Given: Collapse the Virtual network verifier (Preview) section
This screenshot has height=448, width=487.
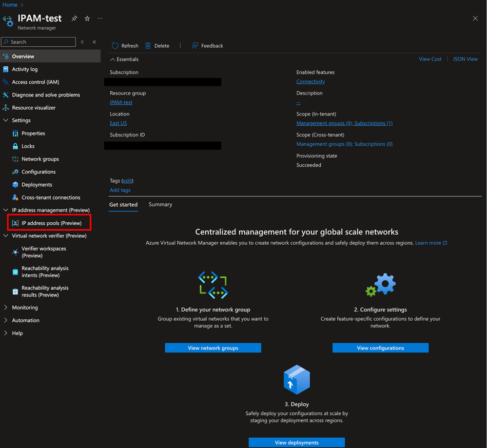Looking at the screenshot, I should pyautogui.click(x=5, y=236).
